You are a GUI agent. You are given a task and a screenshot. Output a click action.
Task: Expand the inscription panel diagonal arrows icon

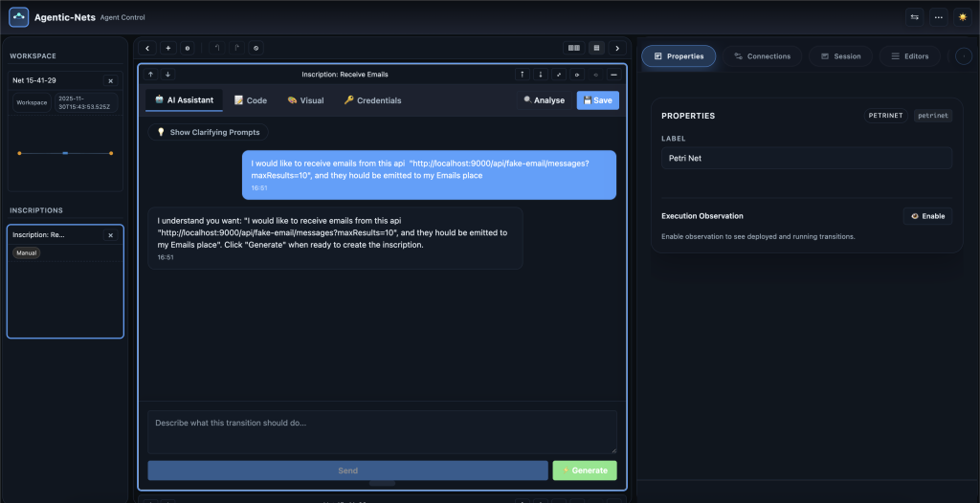point(559,75)
